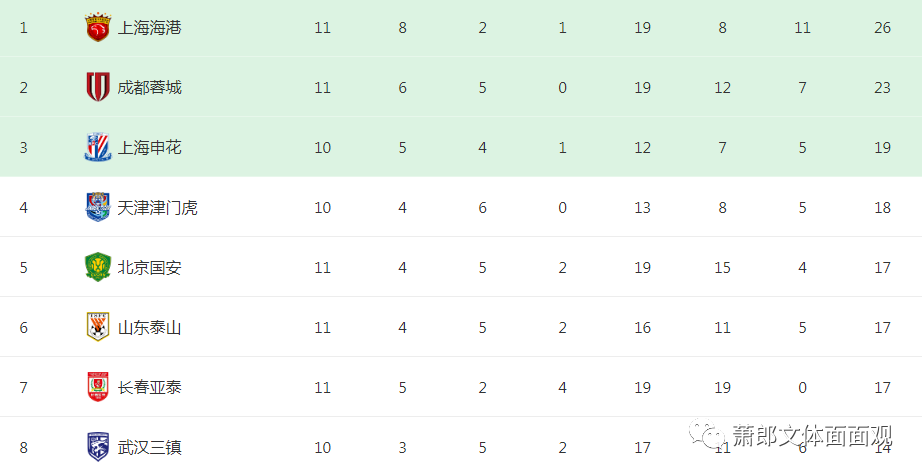Click the Wuhan Three Towns (武汉三镇) logo
The height and width of the screenshot is (476, 922).
coord(98,447)
